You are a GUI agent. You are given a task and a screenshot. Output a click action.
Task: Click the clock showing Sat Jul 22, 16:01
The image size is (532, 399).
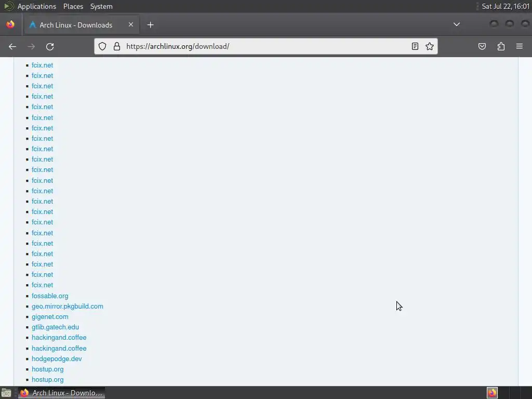click(x=506, y=6)
